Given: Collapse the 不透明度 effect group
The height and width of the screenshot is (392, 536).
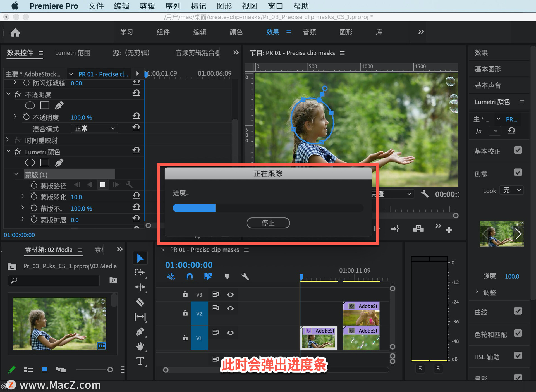Looking at the screenshot, I should (8, 94).
